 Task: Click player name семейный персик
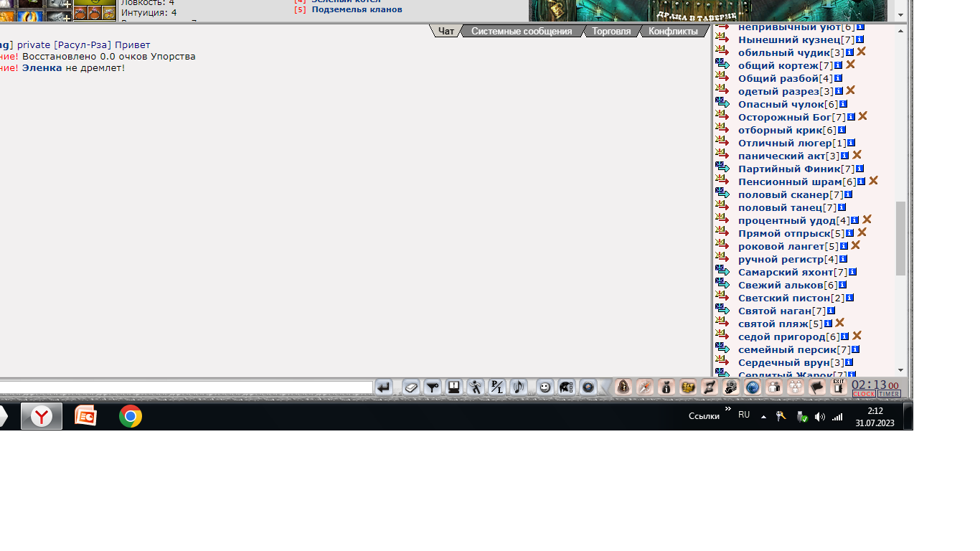pyautogui.click(x=787, y=349)
